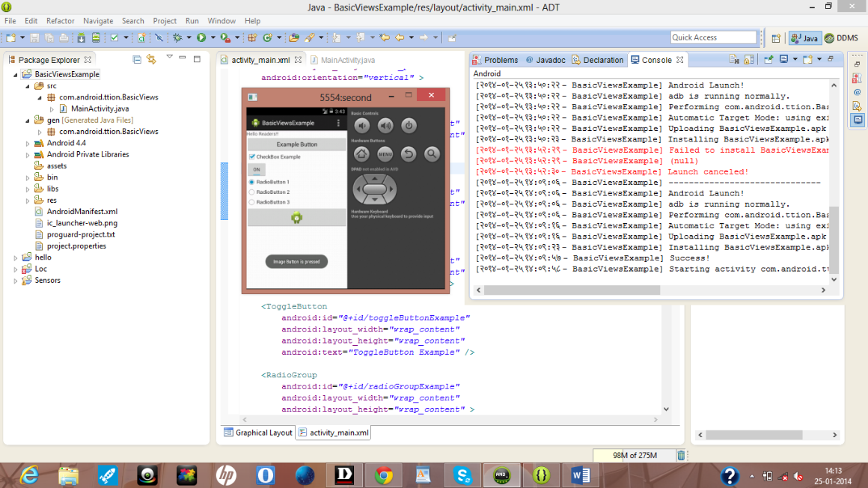
Task: Expand the Sensors project
Action: click(16, 281)
